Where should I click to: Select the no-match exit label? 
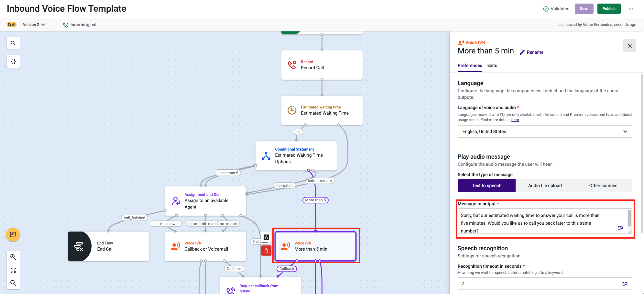tap(284, 186)
